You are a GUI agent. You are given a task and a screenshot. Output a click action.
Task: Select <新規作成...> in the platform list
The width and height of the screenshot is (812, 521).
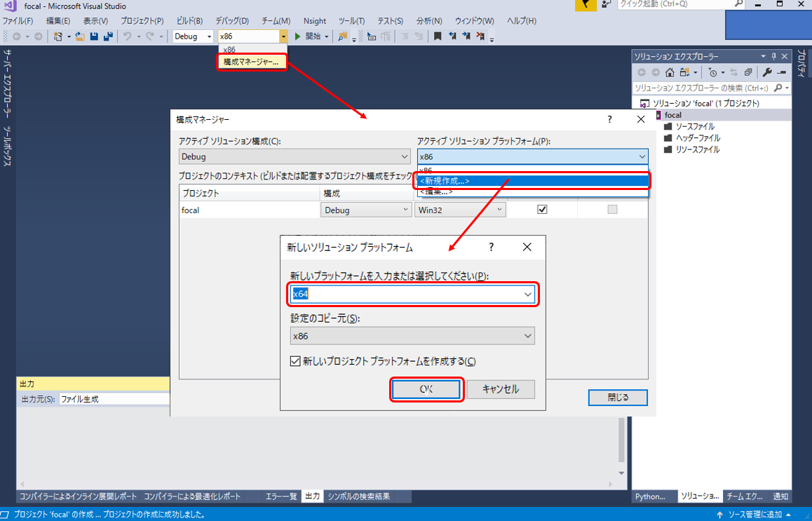(533, 181)
